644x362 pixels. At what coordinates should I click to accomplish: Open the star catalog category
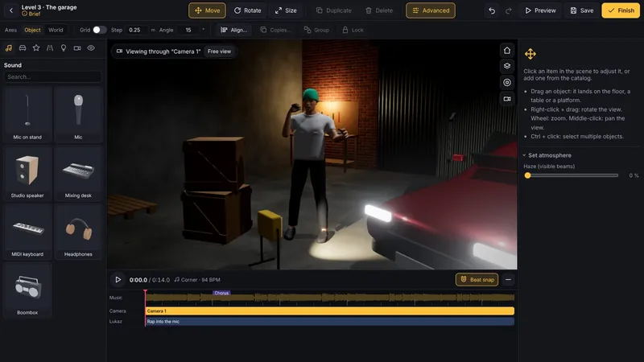pos(36,48)
